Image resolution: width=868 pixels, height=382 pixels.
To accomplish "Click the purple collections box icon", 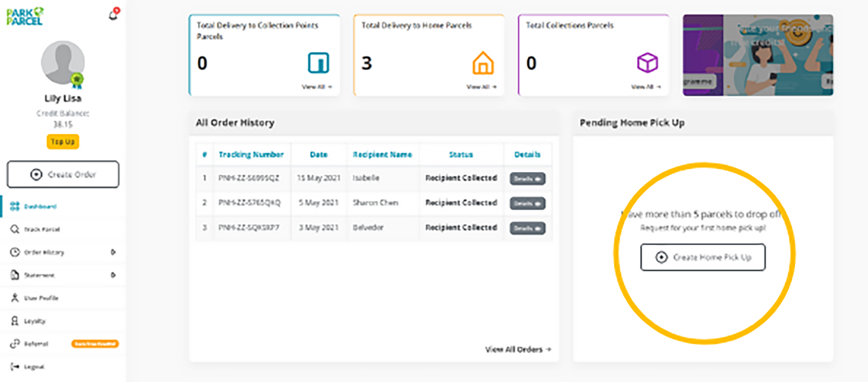I will point(647,63).
